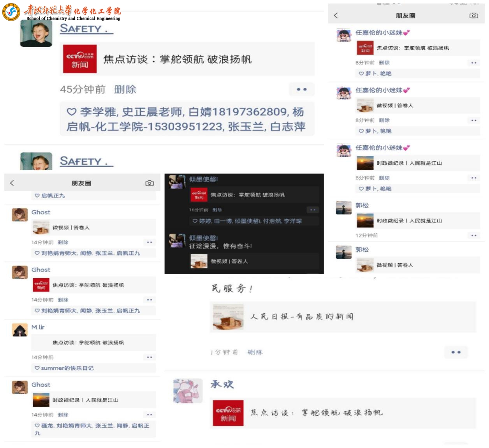Viewport: 489px width, 448px height.
Task: Tap the heart icon beside summer的快乐日记
Action: [x=37, y=368]
